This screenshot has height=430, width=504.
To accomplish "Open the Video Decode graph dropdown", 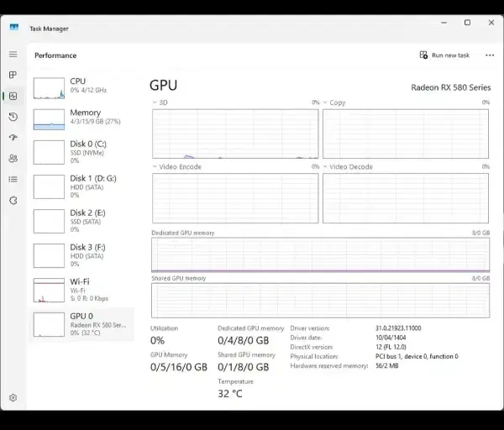I will pyautogui.click(x=326, y=167).
